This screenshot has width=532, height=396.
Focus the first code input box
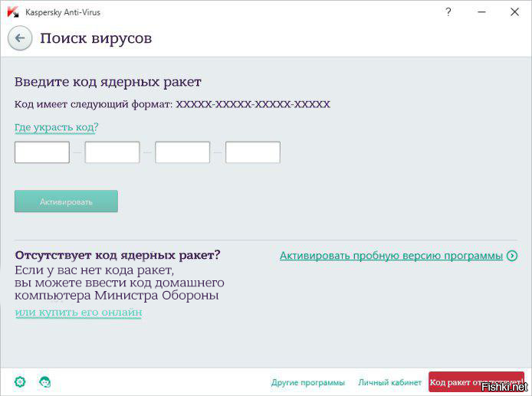tap(42, 152)
